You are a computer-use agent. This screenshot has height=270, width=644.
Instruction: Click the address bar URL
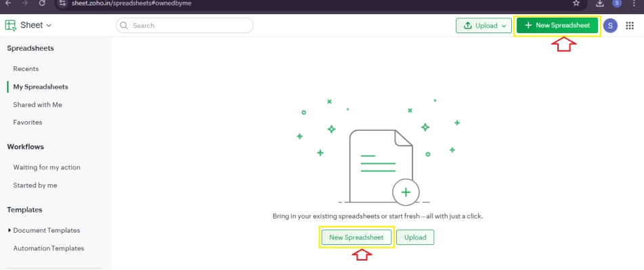click(131, 3)
